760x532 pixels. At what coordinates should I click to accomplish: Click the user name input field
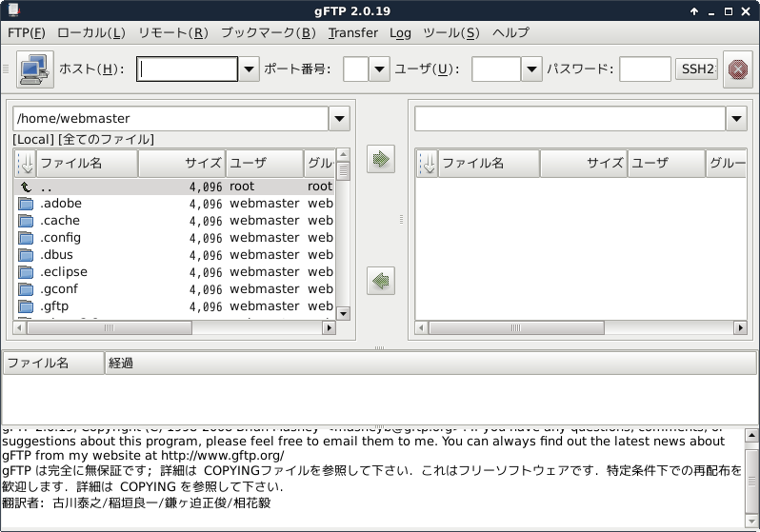pyautogui.click(x=496, y=69)
